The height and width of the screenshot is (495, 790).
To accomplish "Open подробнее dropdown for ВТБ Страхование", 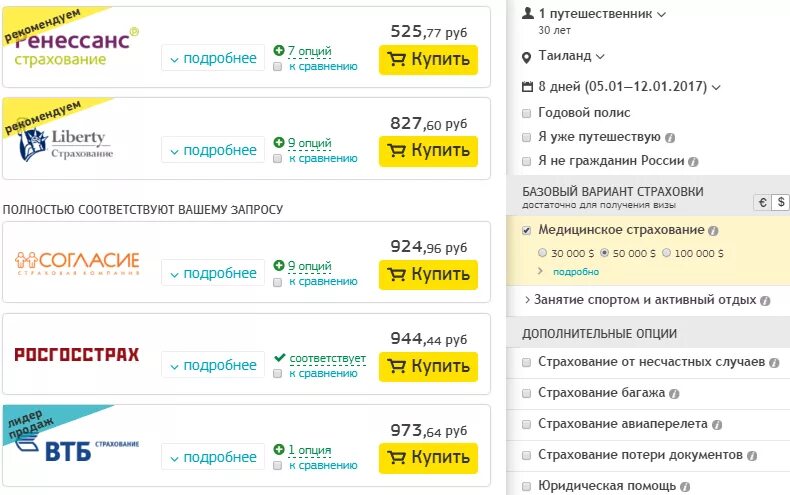I will coord(213,457).
